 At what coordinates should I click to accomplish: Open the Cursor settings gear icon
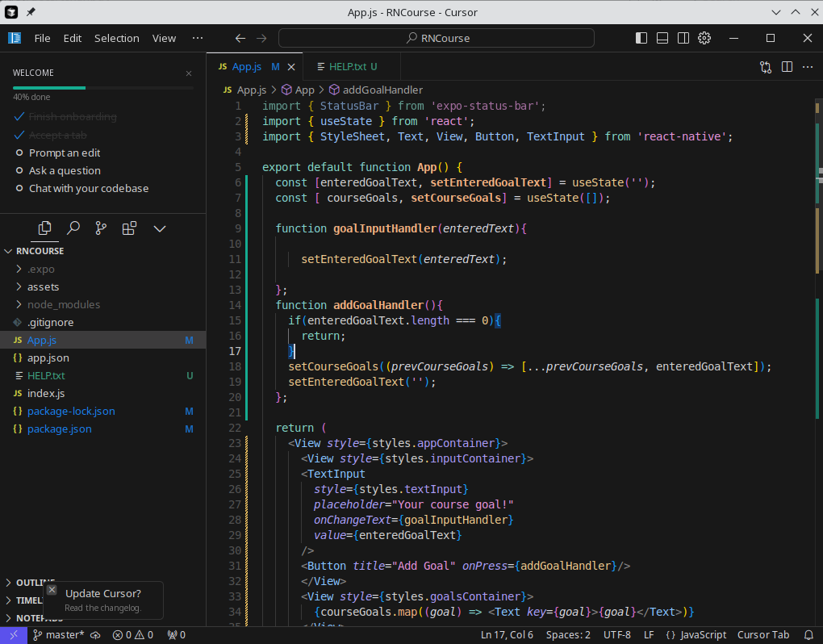(704, 38)
